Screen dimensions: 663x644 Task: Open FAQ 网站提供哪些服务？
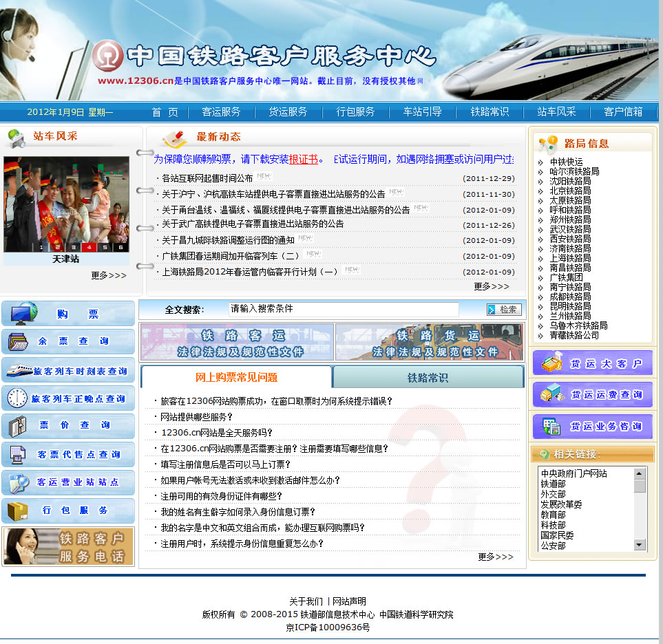click(x=196, y=417)
